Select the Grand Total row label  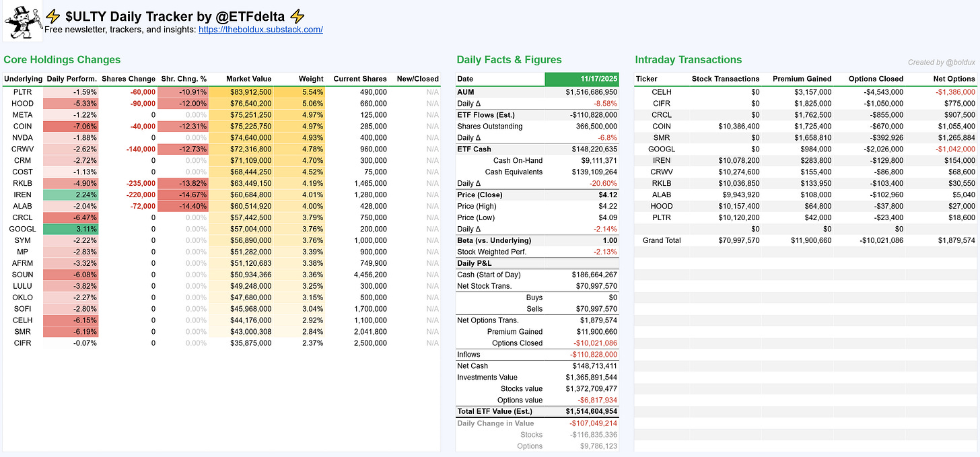[x=662, y=240]
